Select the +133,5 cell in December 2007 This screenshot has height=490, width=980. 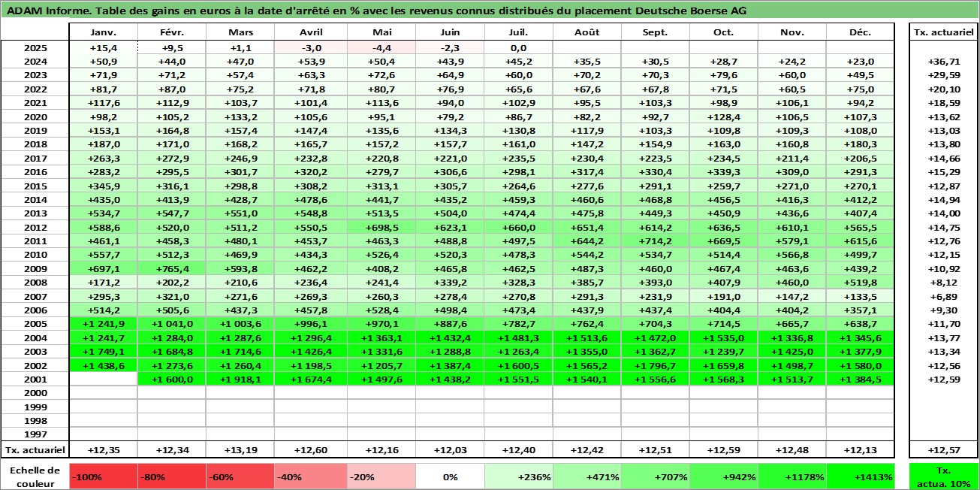[861, 296]
